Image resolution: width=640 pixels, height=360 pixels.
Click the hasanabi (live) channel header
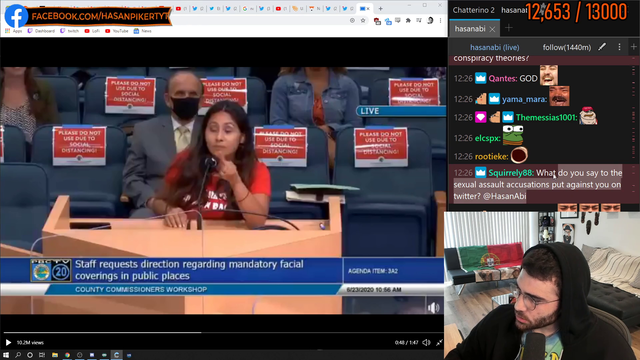[494, 47]
